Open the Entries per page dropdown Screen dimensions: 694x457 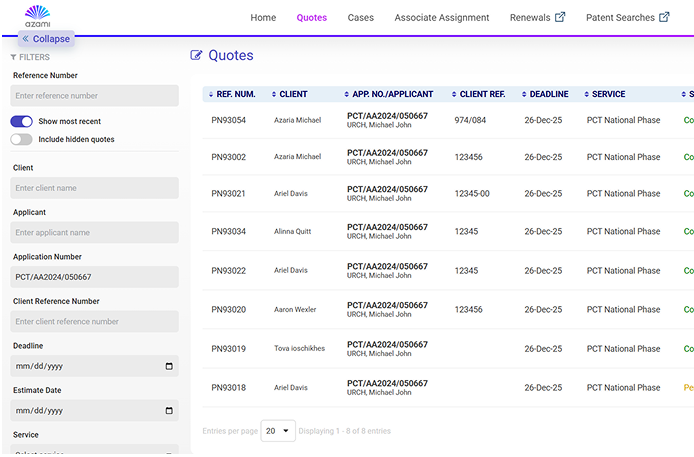tap(278, 431)
